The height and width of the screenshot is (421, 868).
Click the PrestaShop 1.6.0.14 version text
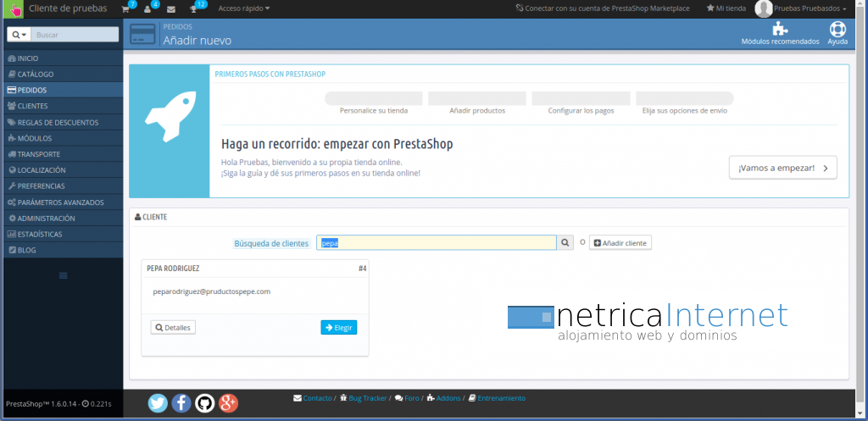42,404
